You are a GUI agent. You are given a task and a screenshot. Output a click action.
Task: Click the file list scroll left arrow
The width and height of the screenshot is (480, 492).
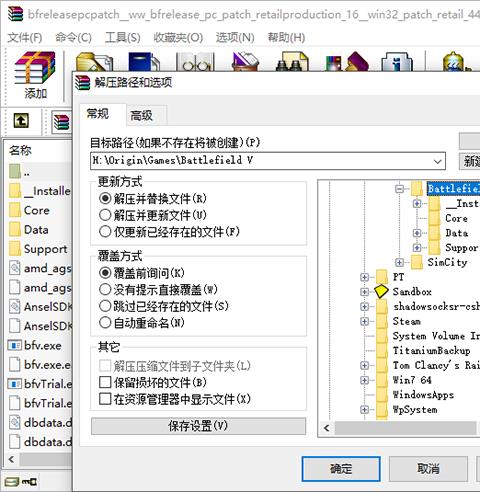coord(11,459)
